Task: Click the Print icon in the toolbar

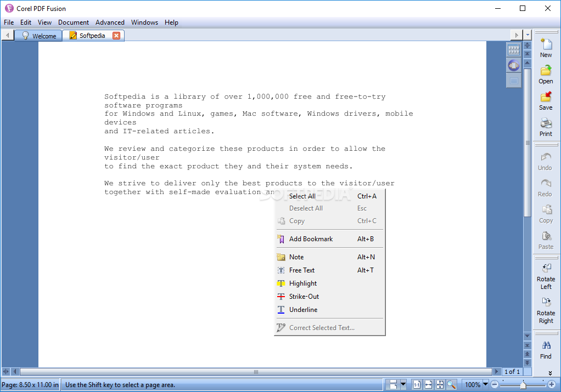Action: click(546, 123)
